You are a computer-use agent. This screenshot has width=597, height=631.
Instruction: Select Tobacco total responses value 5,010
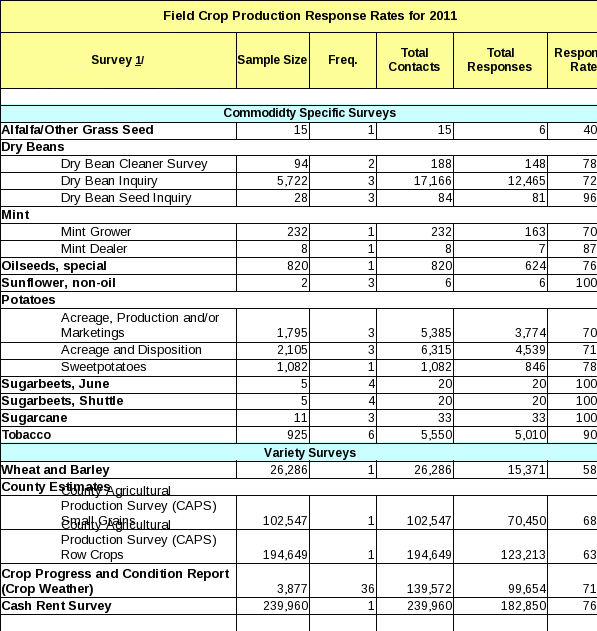[x=500, y=435]
